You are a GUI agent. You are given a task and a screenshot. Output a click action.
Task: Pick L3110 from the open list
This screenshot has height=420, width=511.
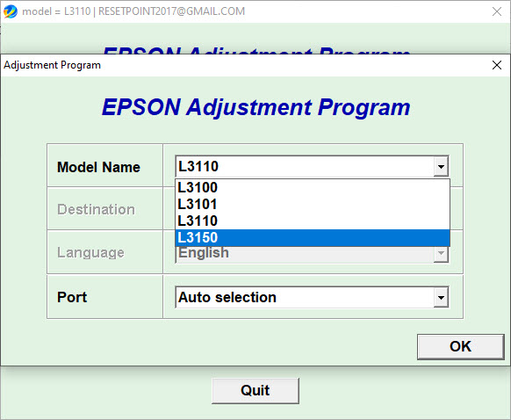tap(313, 221)
